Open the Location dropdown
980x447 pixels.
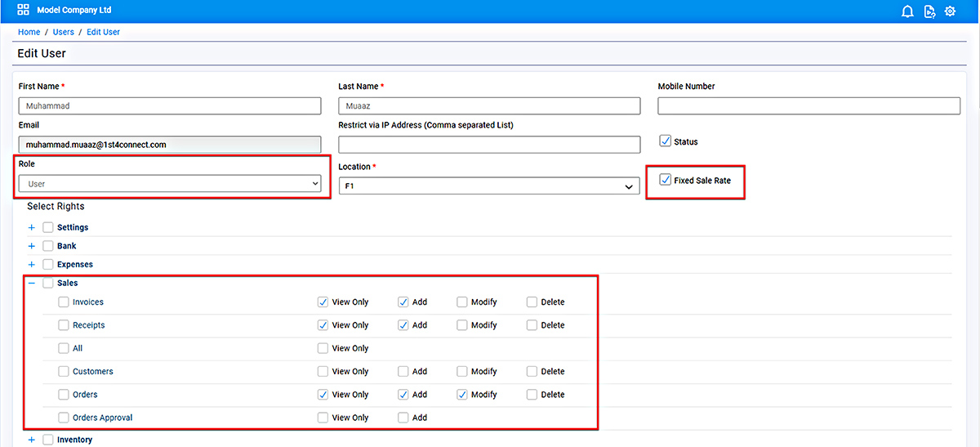489,186
